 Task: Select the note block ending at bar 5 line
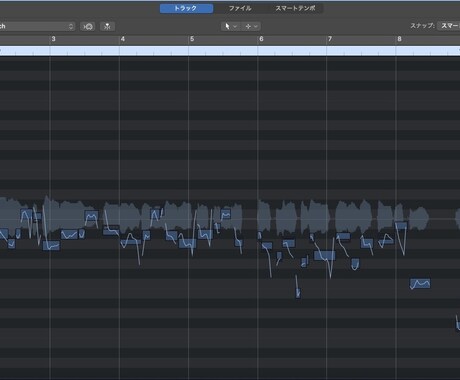point(187,243)
